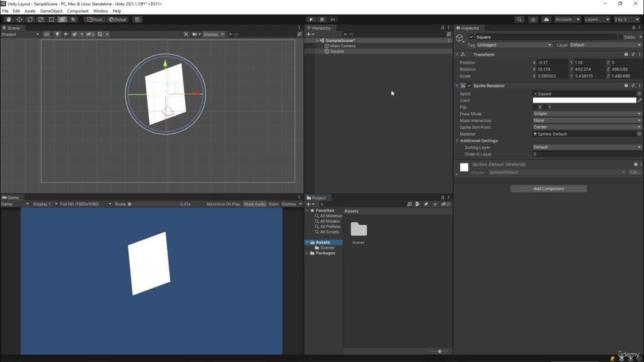Select Main Camera in Hierarchy

click(x=343, y=46)
